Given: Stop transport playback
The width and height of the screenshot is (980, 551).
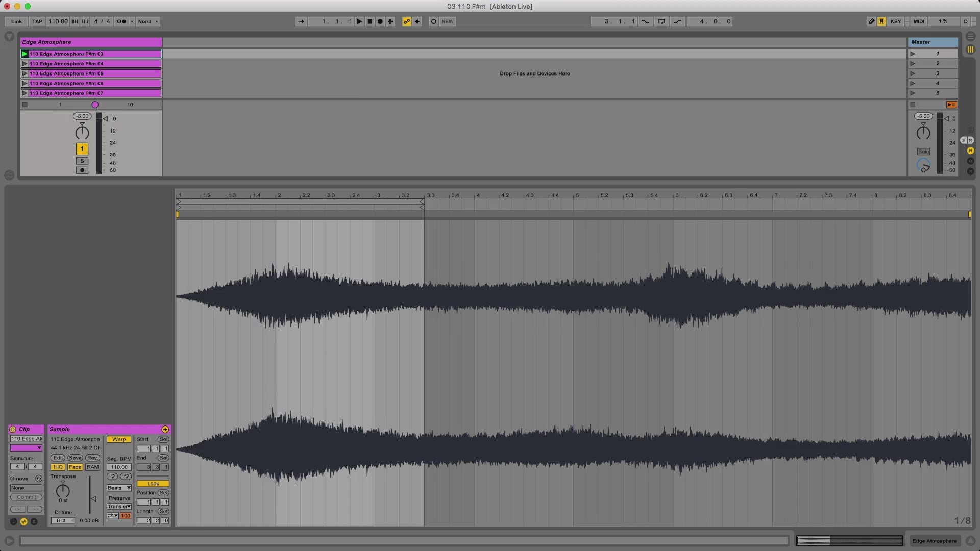Looking at the screenshot, I should tap(370, 21).
